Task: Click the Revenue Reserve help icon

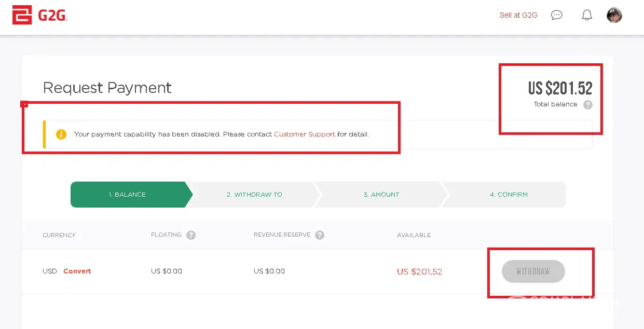Action: (x=320, y=235)
